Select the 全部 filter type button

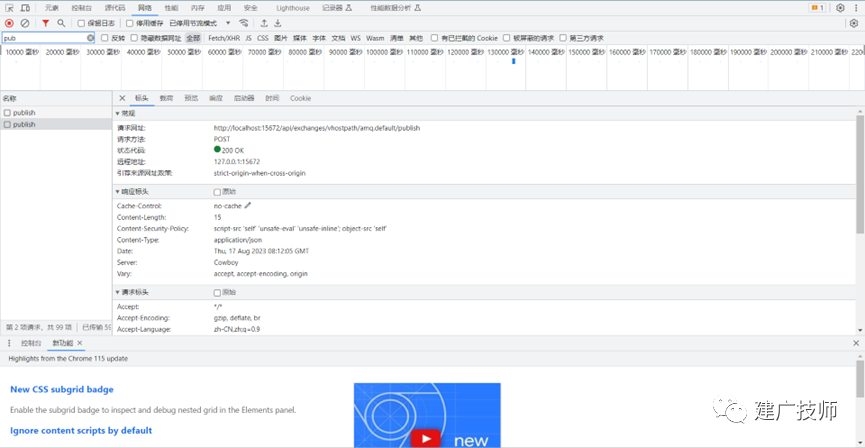click(193, 38)
